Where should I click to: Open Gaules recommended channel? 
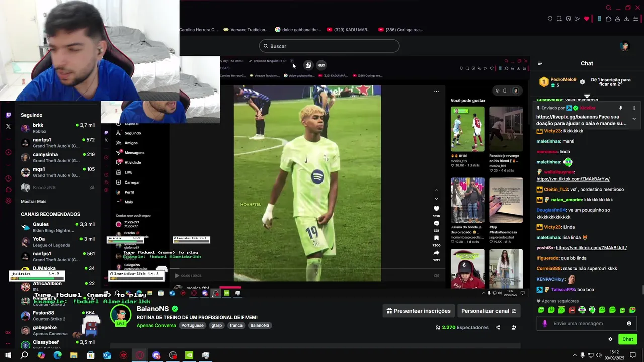[x=57, y=227]
